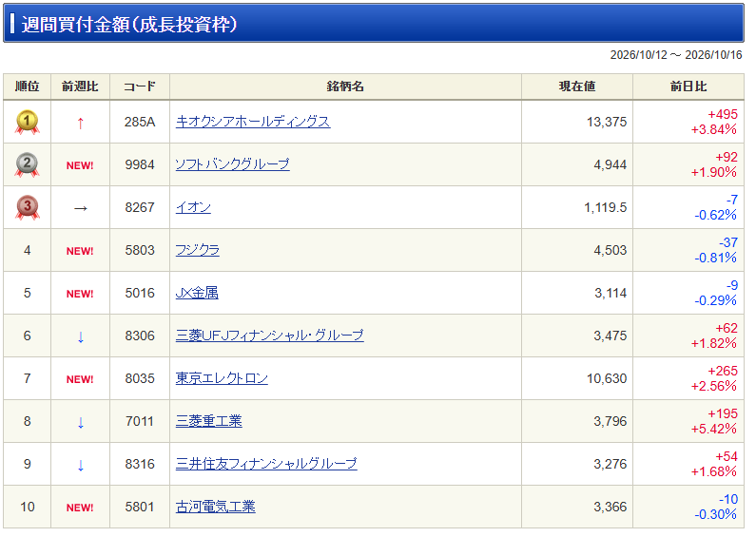
Task: Open 三井住友フィナンシャルグループ link
Action: coord(266,464)
